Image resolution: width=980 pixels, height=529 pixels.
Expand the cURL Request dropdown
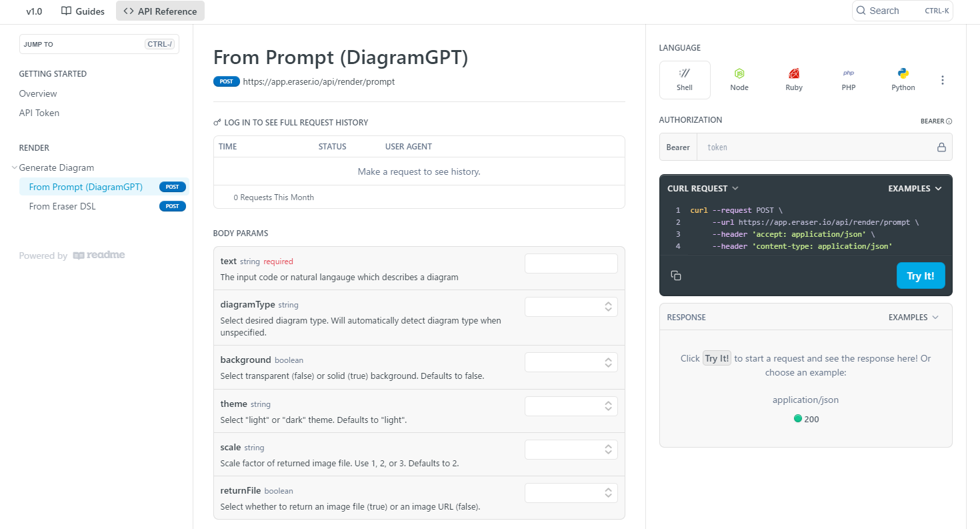pyautogui.click(x=703, y=189)
